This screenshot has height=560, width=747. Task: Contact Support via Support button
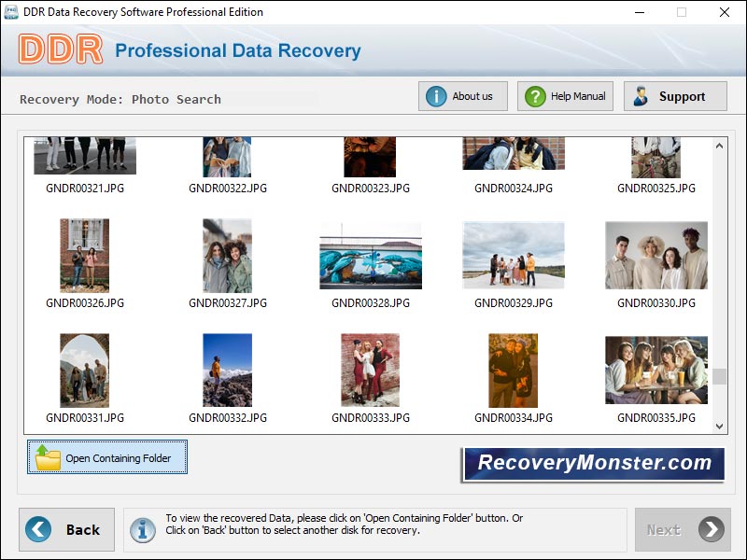tap(675, 96)
